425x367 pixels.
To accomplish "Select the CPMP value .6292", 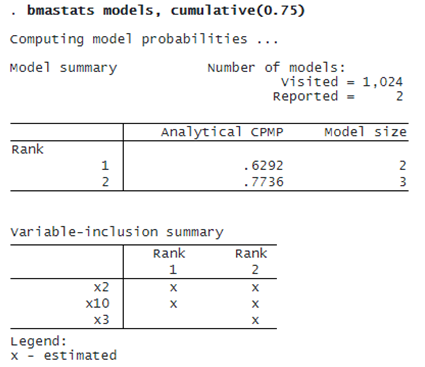I will 263,166.
